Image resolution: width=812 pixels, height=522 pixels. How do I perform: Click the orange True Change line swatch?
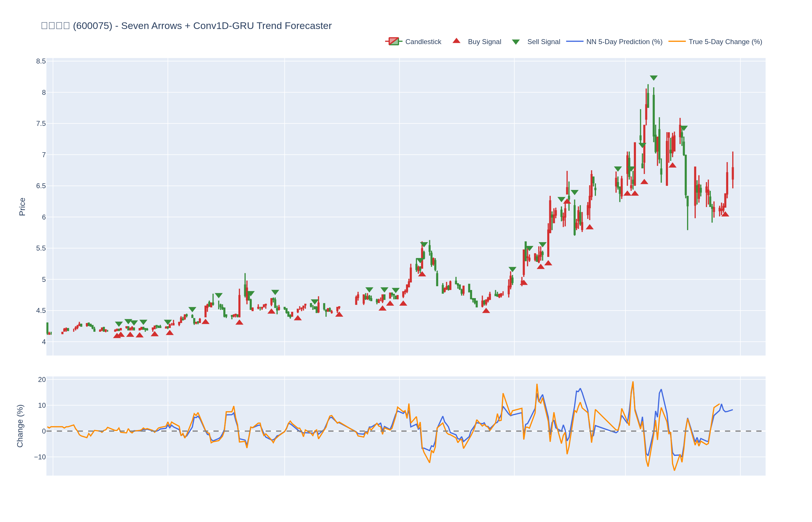pyautogui.click(x=677, y=41)
